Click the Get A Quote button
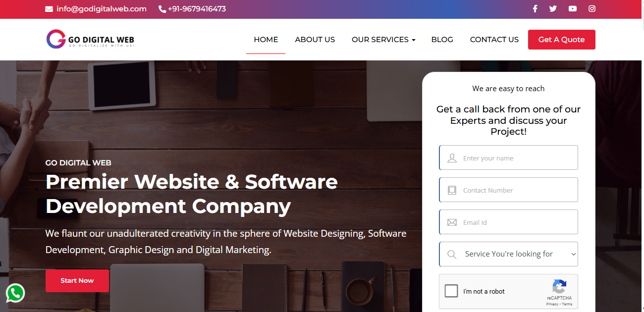The height and width of the screenshot is (312, 644). point(562,40)
